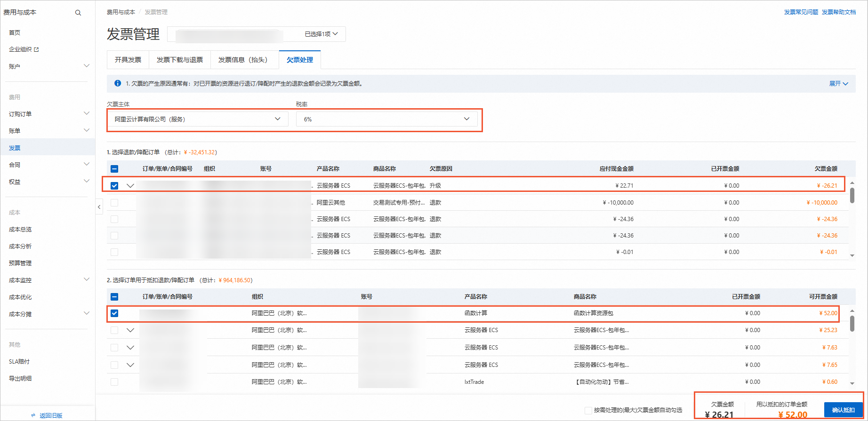Go to 首页 in the sidebar
This screenshot has height=421, width=868.
click(15, 32)
